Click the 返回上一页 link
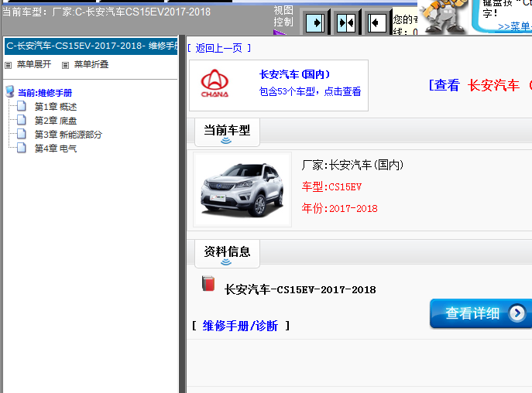 (219, 48)
